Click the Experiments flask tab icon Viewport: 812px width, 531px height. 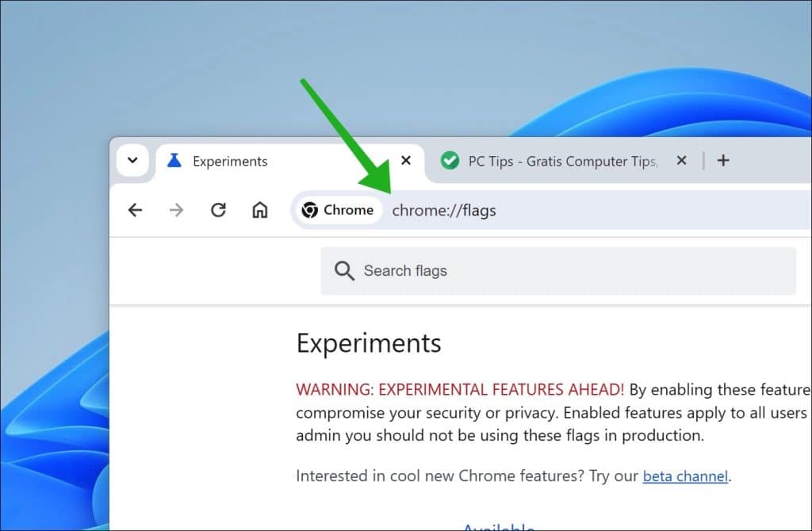(174, 161)
